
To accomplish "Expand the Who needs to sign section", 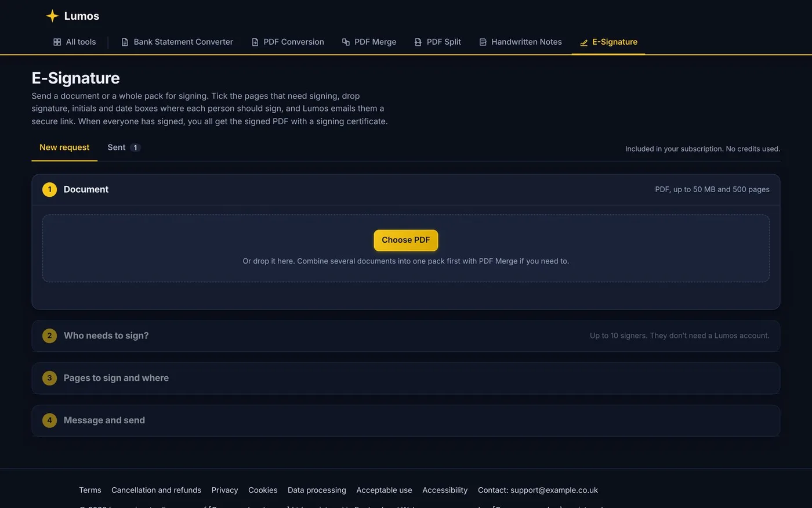I will (406, 336).
